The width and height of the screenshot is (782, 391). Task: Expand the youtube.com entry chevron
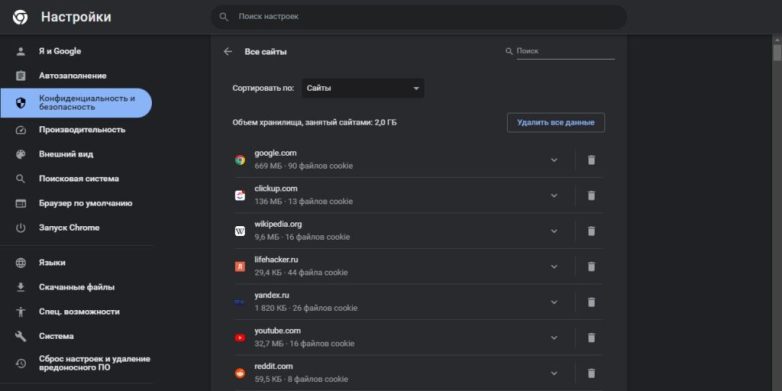point(554,338)
